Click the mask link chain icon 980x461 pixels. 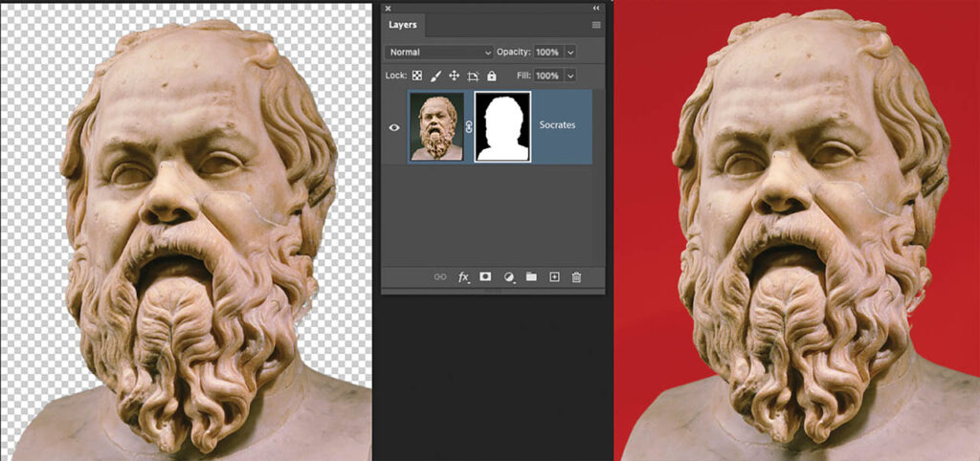coord(469,126)
